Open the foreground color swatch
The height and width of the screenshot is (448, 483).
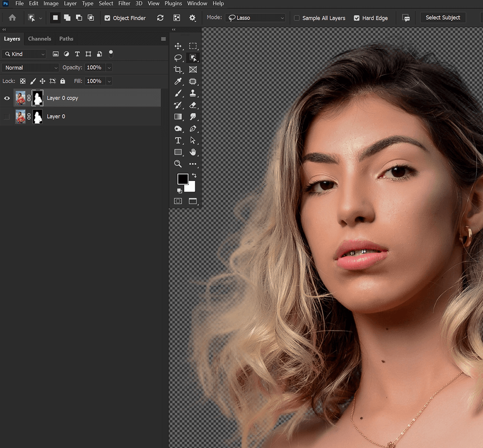[x=183, y=179]
